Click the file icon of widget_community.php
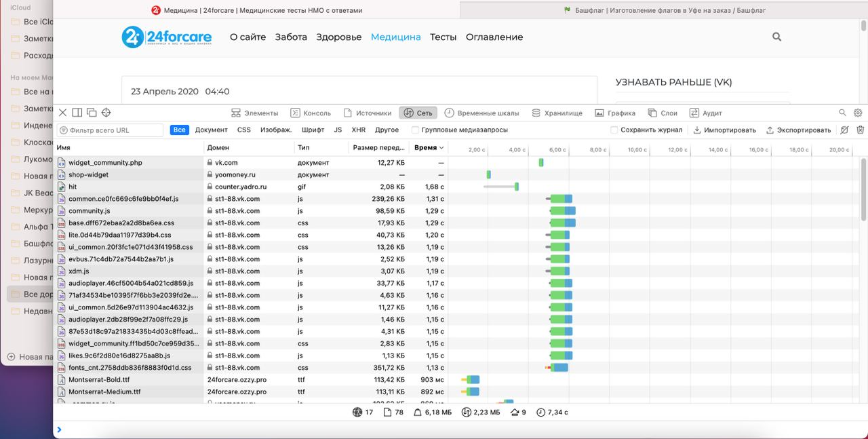 coord(61,163)
